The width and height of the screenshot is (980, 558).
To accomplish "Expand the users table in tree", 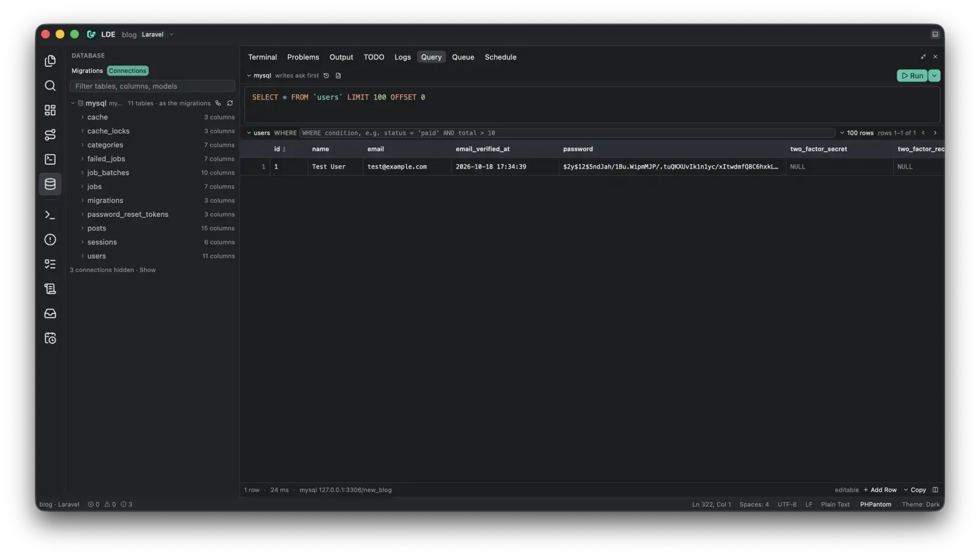I will [82, 256].
